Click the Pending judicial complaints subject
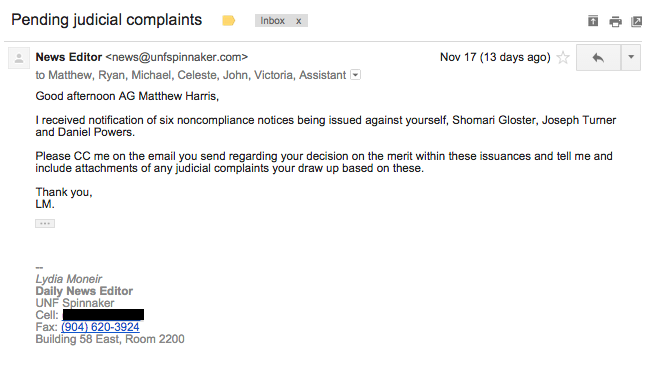Image resolution: width=655 pixels, height=367 pixels. pos(107,20)
